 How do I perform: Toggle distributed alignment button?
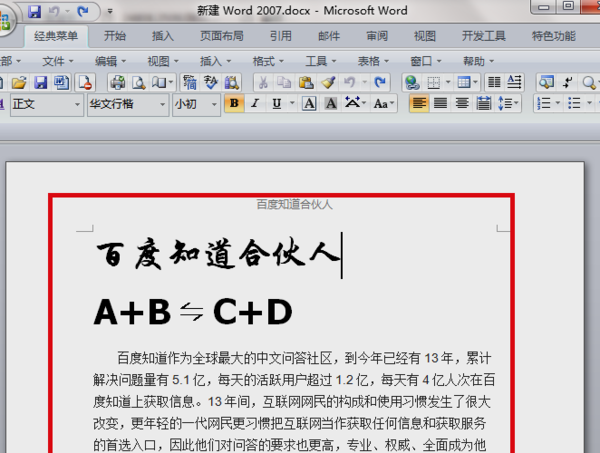pyautogui.click(x=484, y=103)
